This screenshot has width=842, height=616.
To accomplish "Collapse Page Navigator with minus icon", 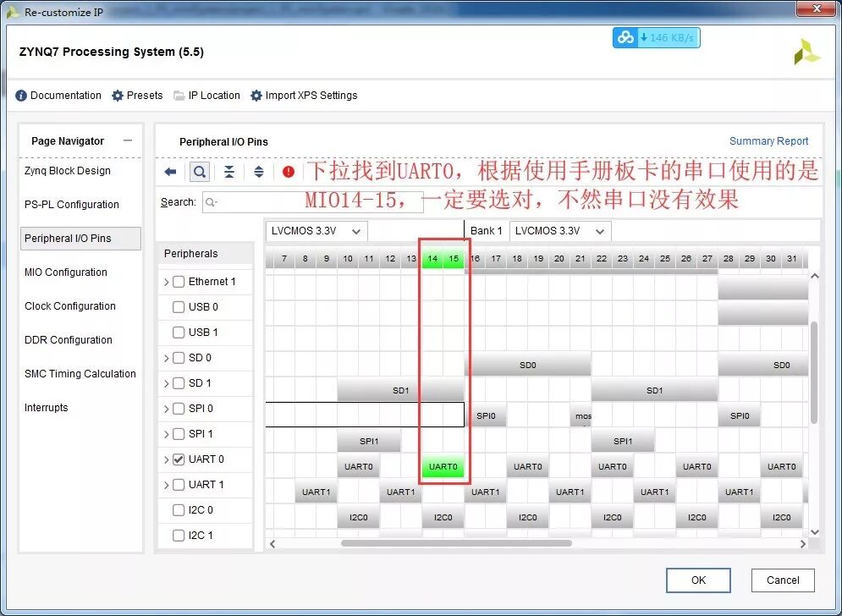I will pos(127,140).
